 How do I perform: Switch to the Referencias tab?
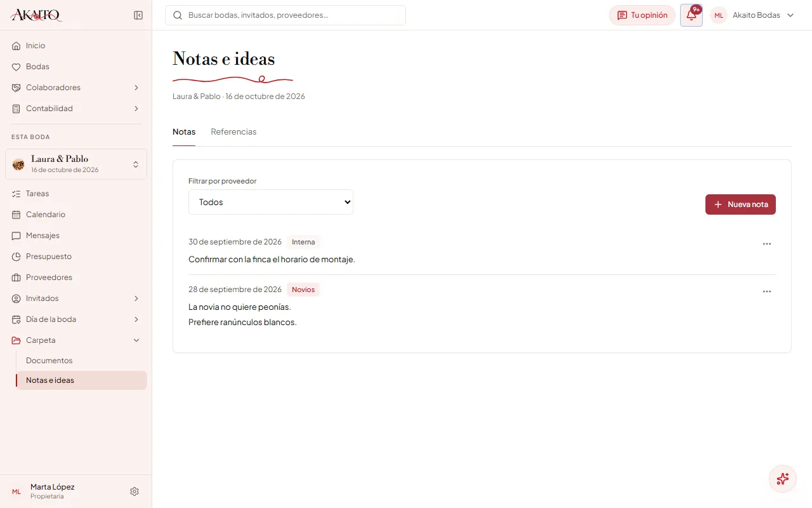pos(233,132)
